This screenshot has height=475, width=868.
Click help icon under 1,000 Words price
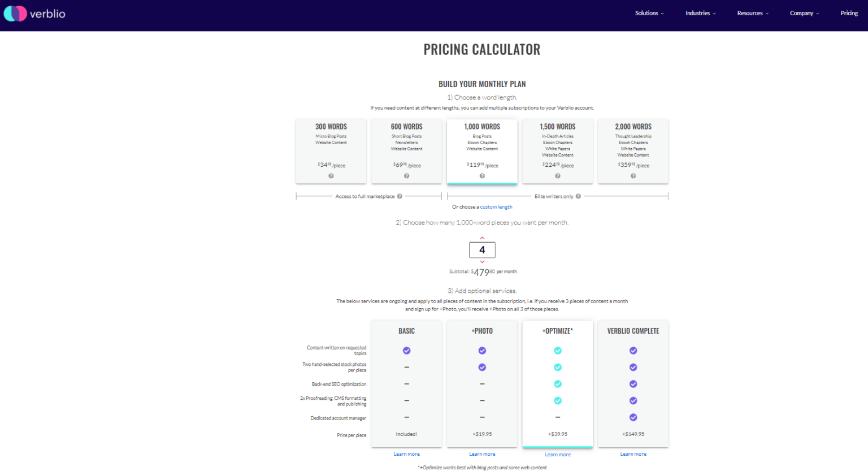pyautogui.click(x=482, y=176)
